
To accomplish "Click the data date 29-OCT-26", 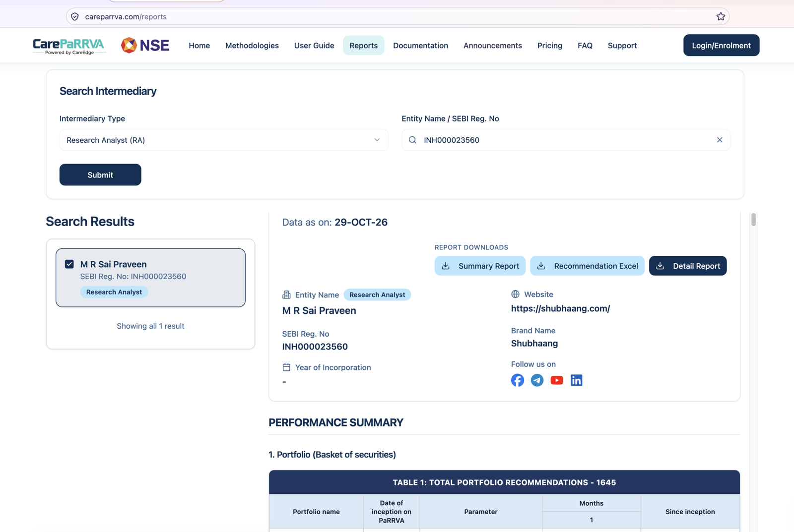I will point(361,222).
